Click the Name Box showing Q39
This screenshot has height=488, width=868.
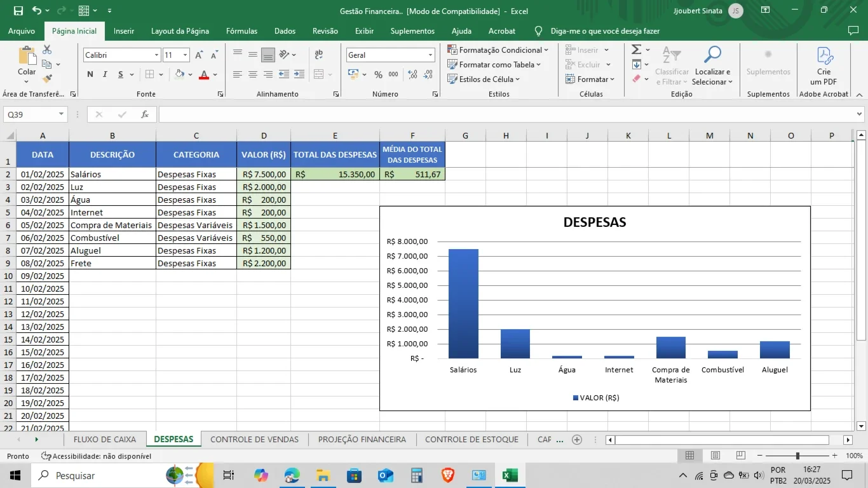[36, 114]
